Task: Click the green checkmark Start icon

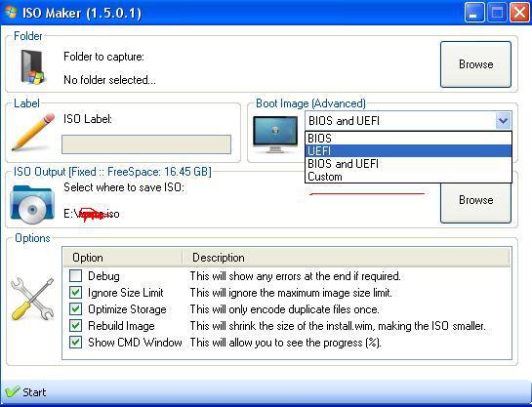Action: [x=13, y=391]
